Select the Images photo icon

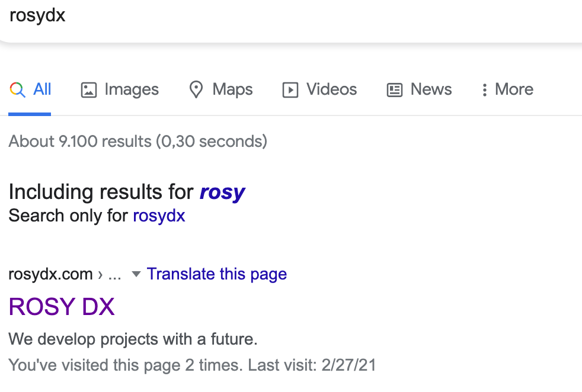coord(89,89)
